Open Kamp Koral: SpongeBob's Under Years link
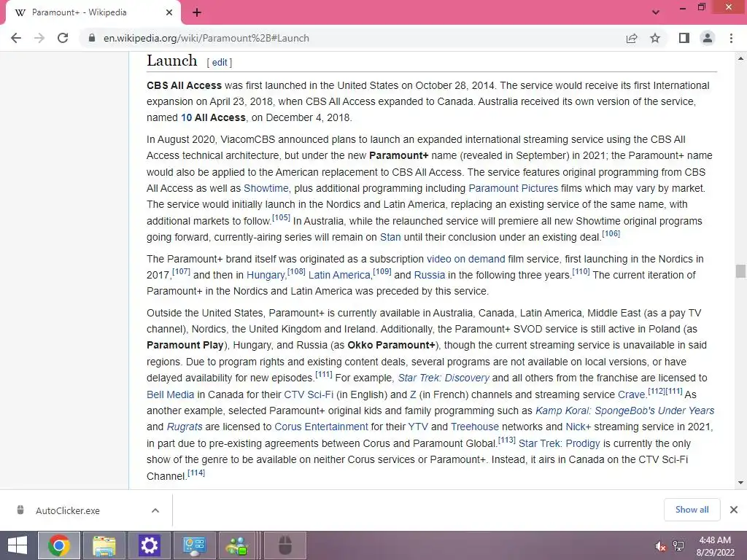The height and width of the screenshot is (560, 747). pyautogui.click(x=625, y=411)
